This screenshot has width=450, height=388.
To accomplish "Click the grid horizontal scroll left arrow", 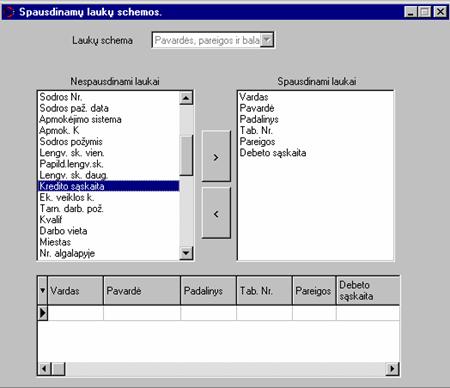I will 44,369.
